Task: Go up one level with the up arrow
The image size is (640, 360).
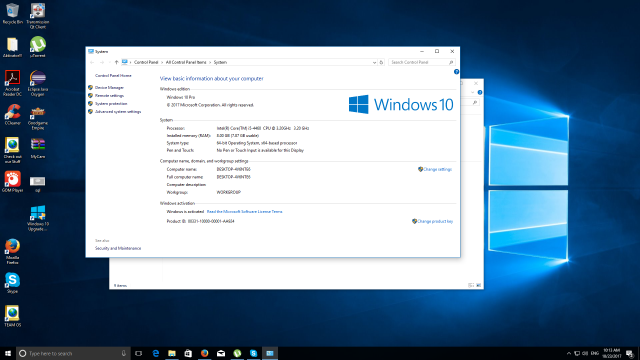Action: point(116,62)
